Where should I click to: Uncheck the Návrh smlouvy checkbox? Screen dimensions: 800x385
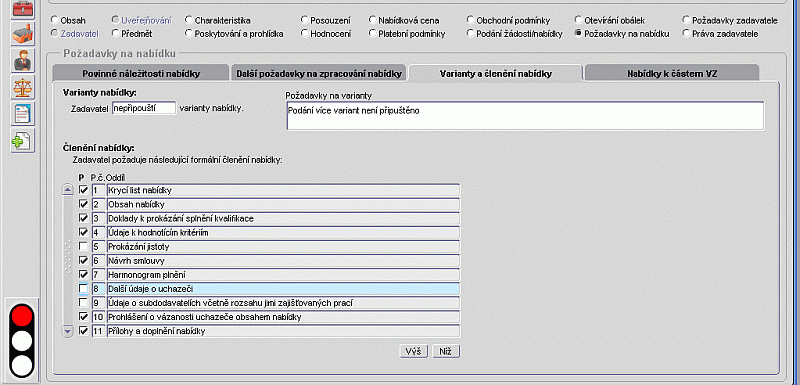click(84, 260)
